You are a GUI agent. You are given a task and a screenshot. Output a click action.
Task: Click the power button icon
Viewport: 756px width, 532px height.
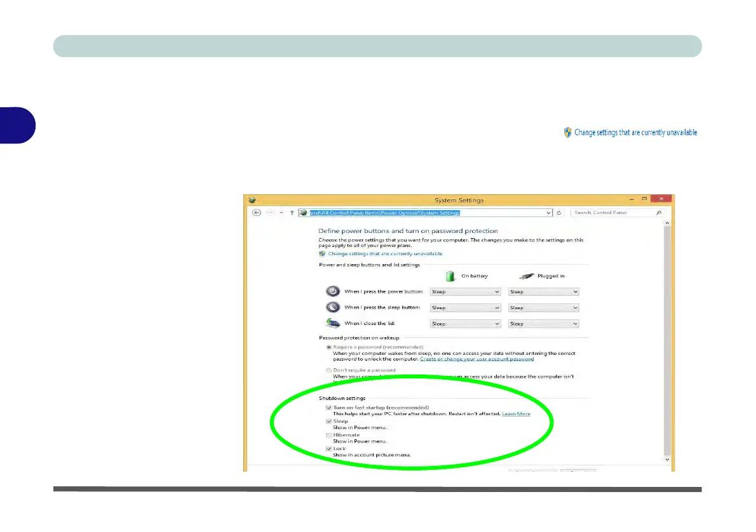point(333,291)
